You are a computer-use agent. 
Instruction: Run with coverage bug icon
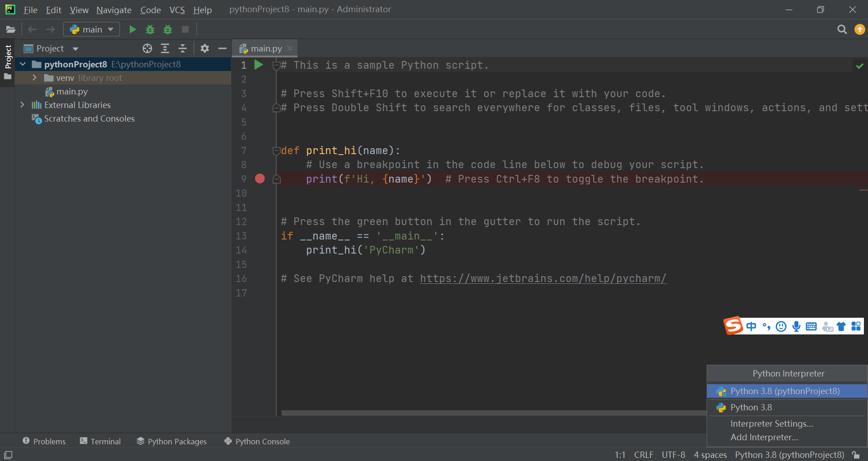click(x=168, y=29)
